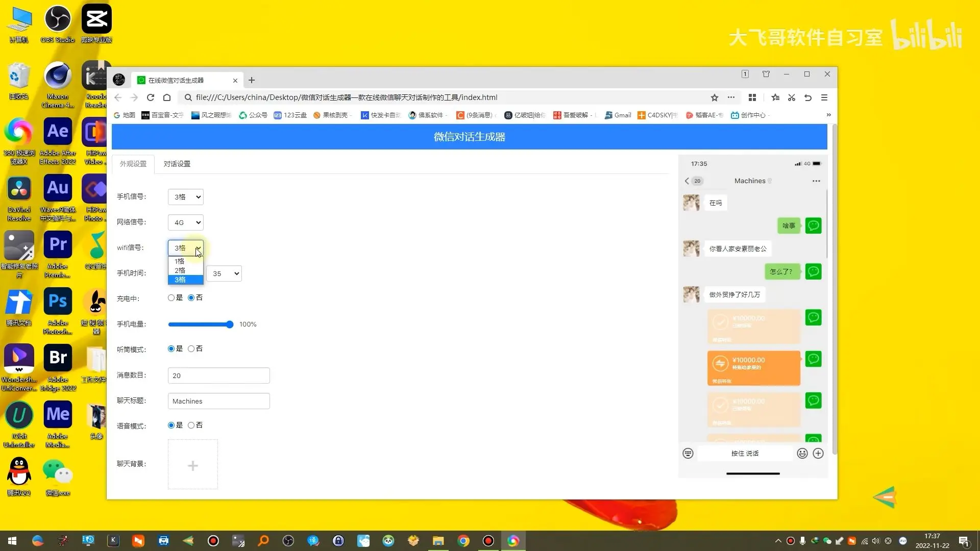980x551 pixels.
Task: Click the browser reload icon
Action: 151,97
